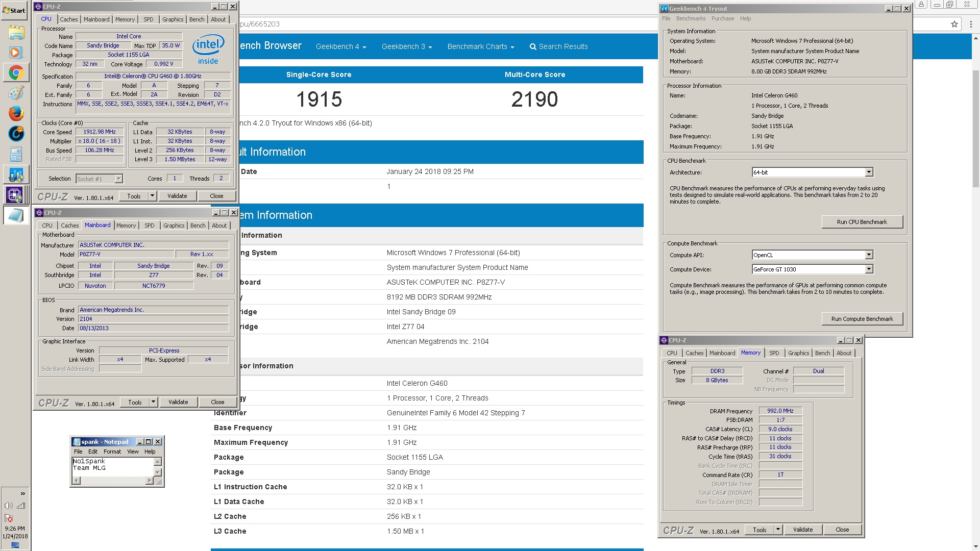
Task: Open the Architecture 64-bit dropdown
Action: point(869,172)
